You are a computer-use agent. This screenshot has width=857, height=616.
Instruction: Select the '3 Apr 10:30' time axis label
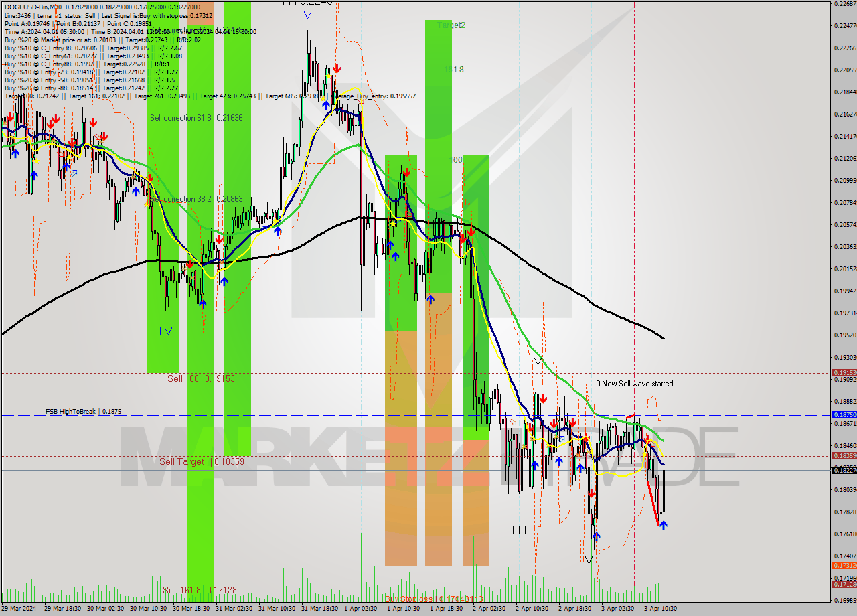[x=660, y=609]
